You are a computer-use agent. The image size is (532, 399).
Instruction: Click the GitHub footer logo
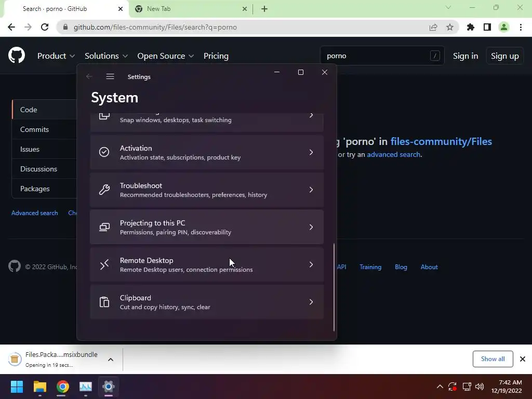pos(15,267)
